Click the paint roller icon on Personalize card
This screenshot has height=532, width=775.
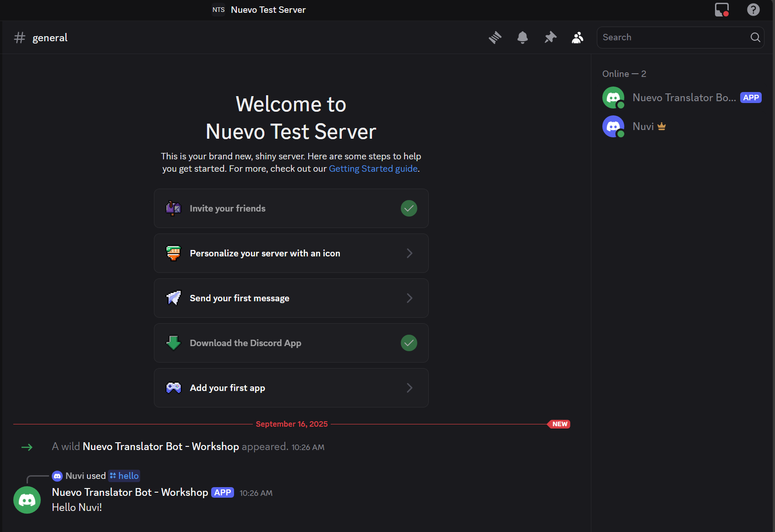(x=174, y=253)
